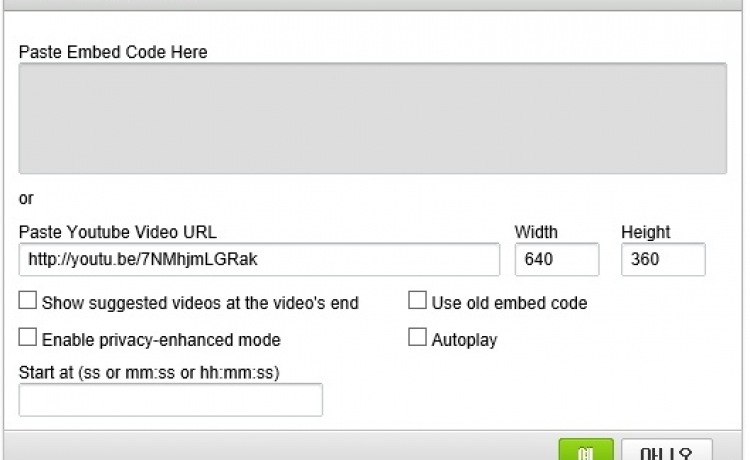Click the Height field showing 360

click(x=662, y=260)
